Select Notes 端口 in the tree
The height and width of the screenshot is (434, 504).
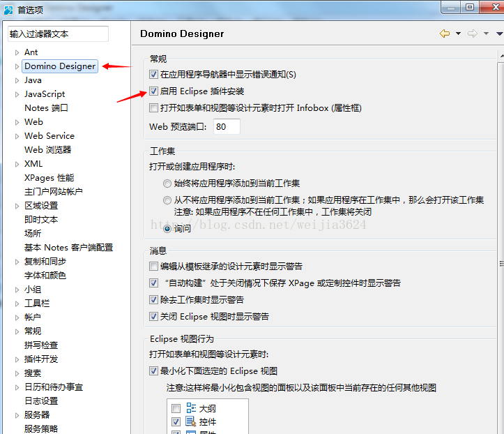click(x=46, y=108)
